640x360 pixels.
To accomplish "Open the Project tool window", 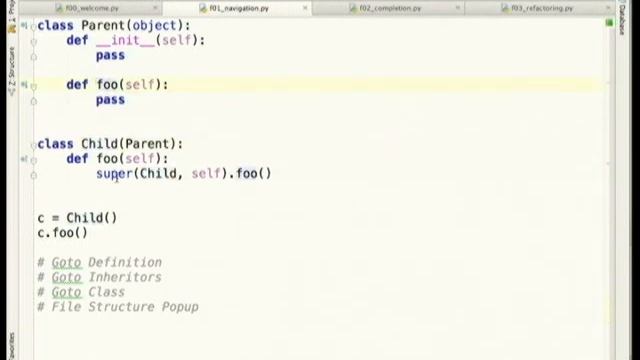I will point(12,16).
